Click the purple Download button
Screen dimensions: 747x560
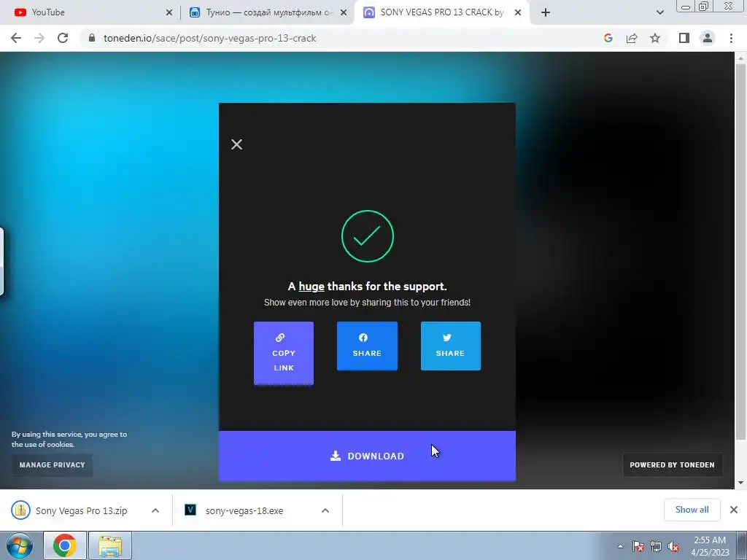367,456
